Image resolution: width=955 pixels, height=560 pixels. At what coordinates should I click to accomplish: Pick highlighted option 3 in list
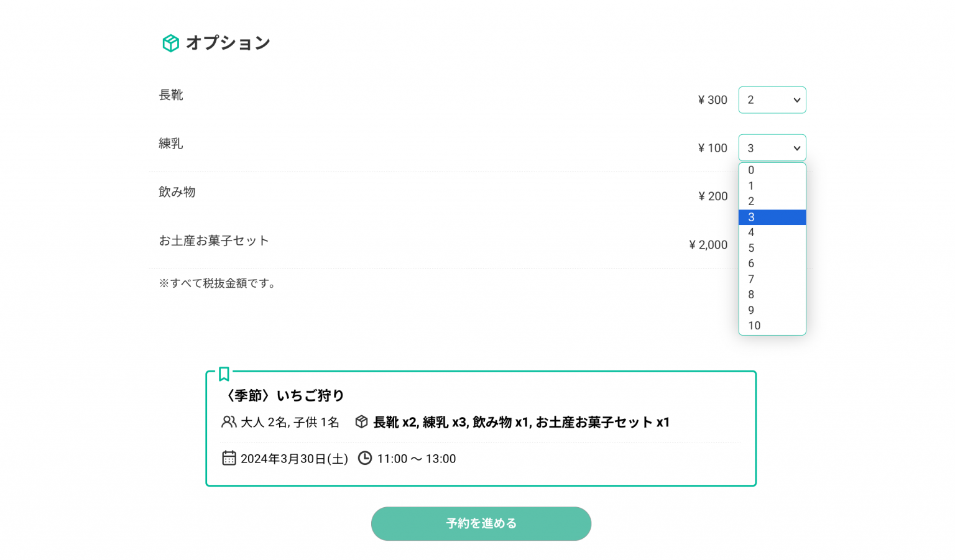[x=772, y=217]
